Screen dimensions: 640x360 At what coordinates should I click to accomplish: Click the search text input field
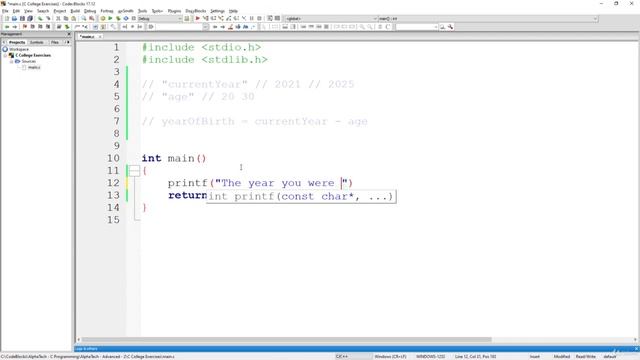click(x=178, y=27)
